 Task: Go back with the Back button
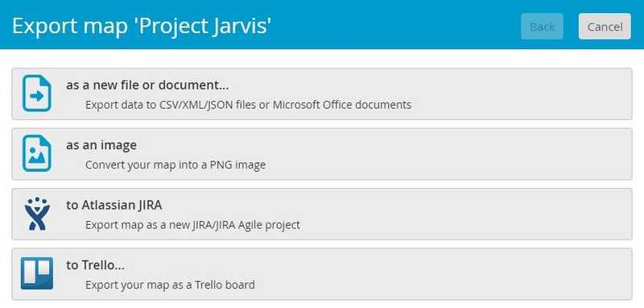[542, 27]
